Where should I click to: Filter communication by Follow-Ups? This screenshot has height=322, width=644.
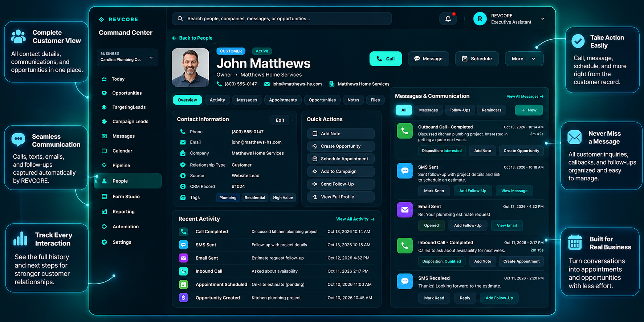click(460, 110)
